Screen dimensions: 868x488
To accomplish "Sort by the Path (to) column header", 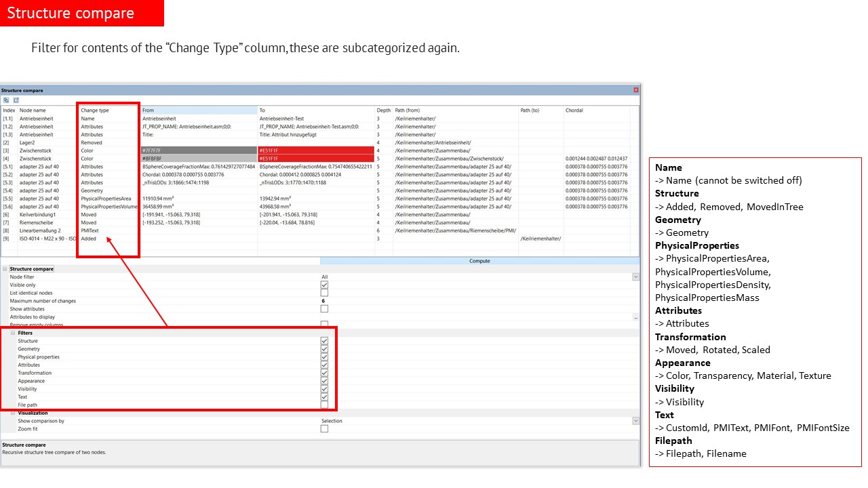I will coord(541,110).
